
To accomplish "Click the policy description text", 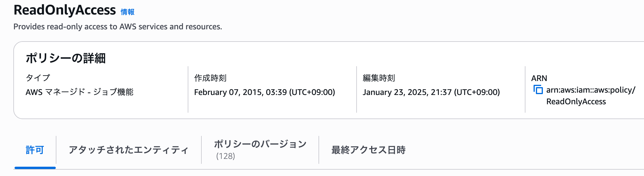I will coord(117,27).
